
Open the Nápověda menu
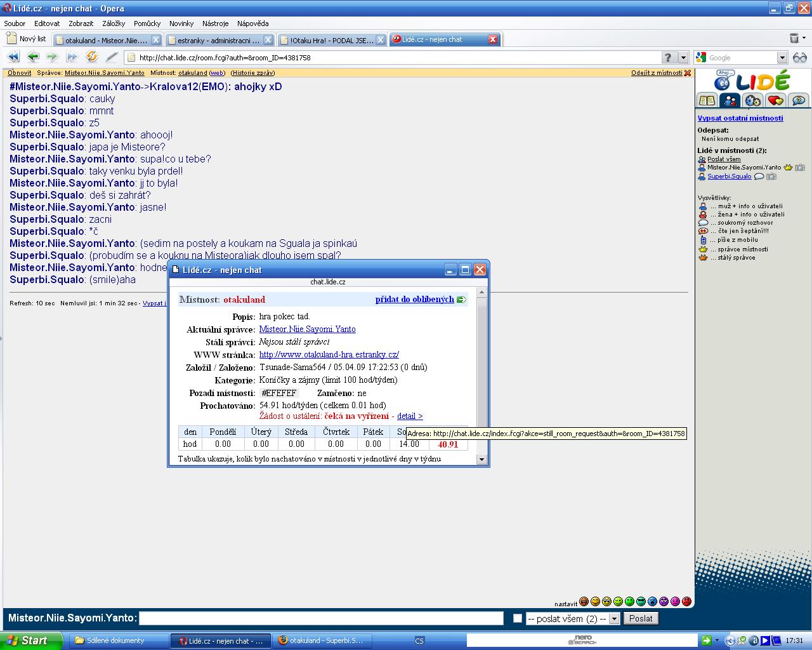coord(252,23)
